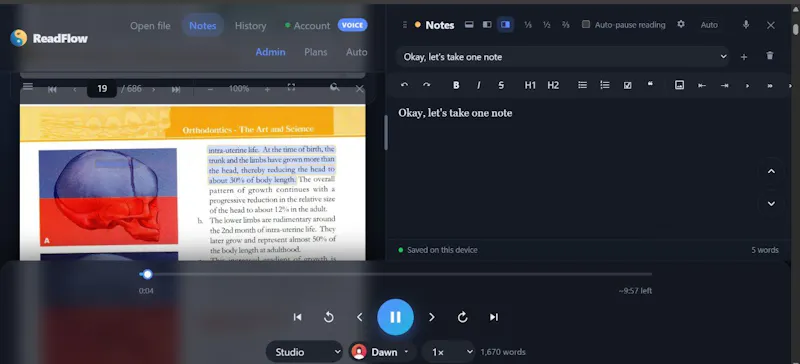
Task: Skip to the start of playback
Action: pyautogui.click(x=297, y=317)
